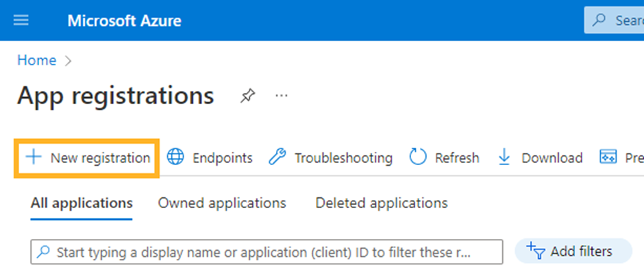Open the Preview features icon in the toolbar
This screenshot has height=276, width=644.
[x=608, y=158]
